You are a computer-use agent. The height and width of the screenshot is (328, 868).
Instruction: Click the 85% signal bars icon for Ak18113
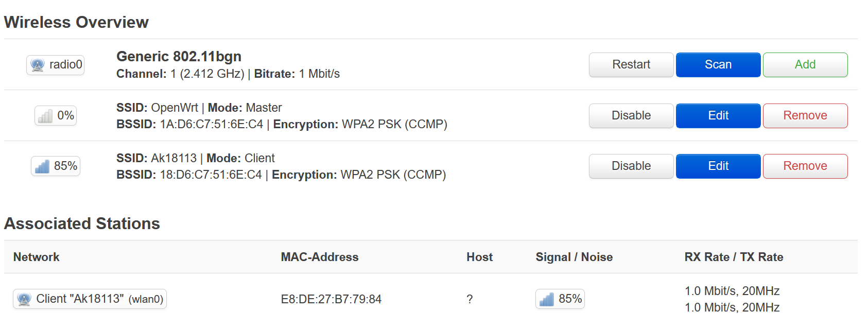pyautogui.click(x=42, y=166)
